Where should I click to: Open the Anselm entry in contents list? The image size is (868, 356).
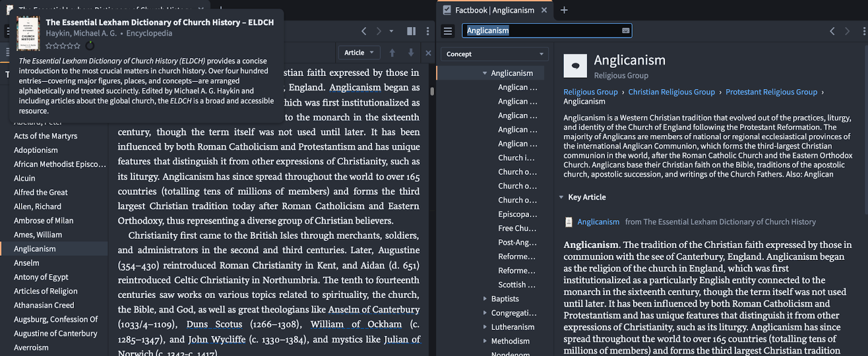click(x=27, y=263)
